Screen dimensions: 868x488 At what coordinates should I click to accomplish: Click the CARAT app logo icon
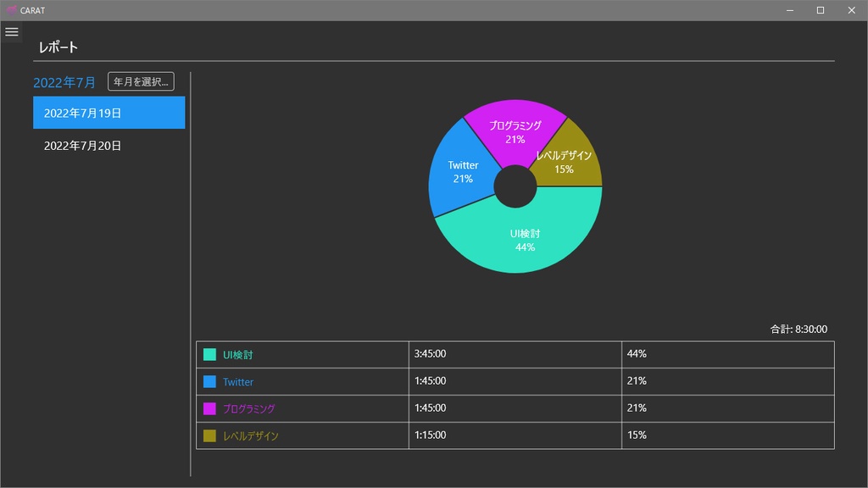pyautogui.click(x=11, y=10)
